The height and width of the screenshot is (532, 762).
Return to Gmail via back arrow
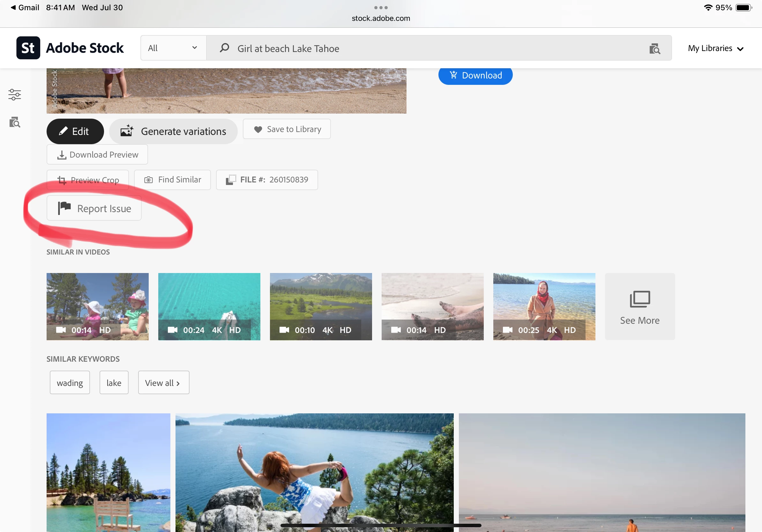[x=13, y=7]
